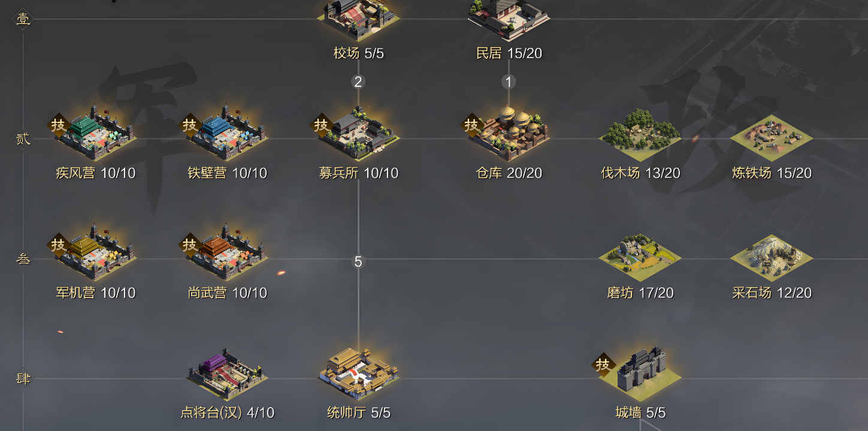Select the 伐木场 lumber yard tile
The height and width of the screenshot is (431, 868).
point(640,138)
